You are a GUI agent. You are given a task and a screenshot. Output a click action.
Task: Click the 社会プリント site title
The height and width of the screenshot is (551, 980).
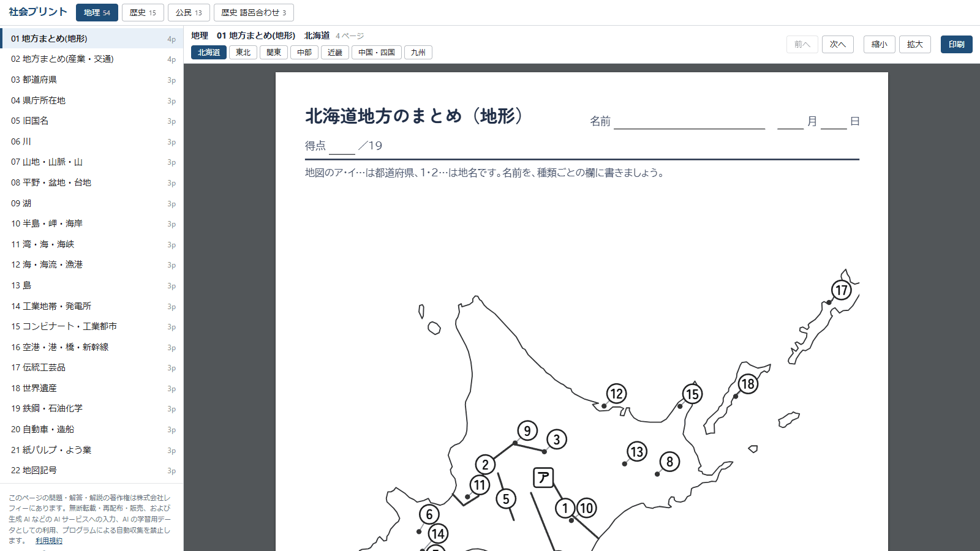click(x=38, y=12)
